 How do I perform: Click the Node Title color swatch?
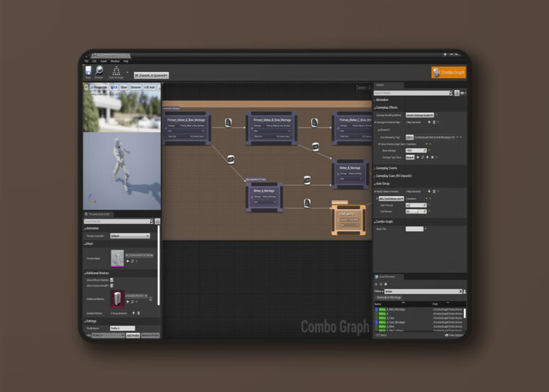414,229
